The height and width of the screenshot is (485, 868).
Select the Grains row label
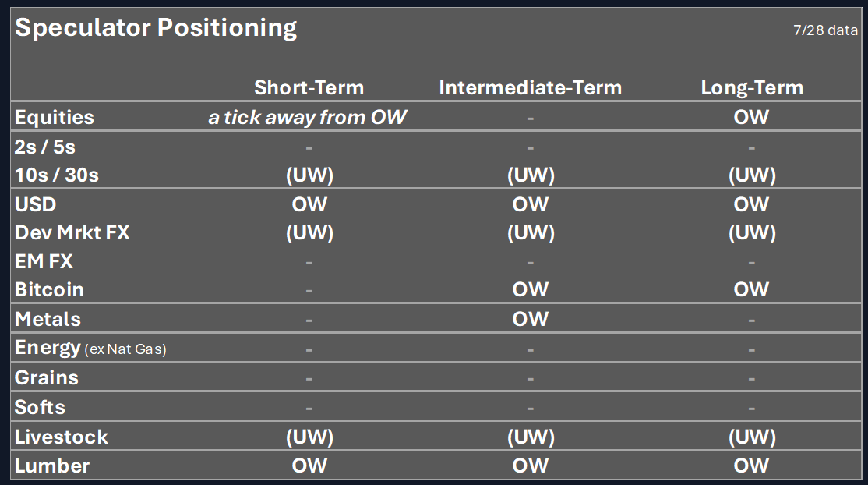coord(47,378)
